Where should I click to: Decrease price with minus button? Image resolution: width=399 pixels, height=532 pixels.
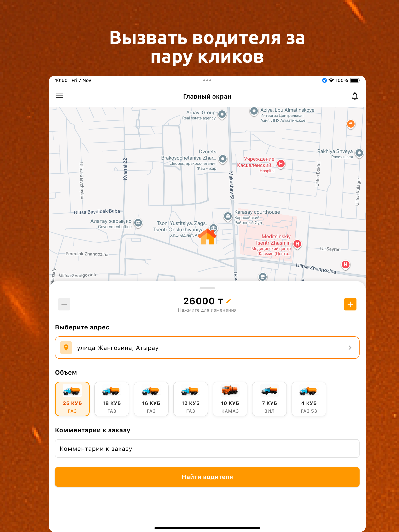64,304
